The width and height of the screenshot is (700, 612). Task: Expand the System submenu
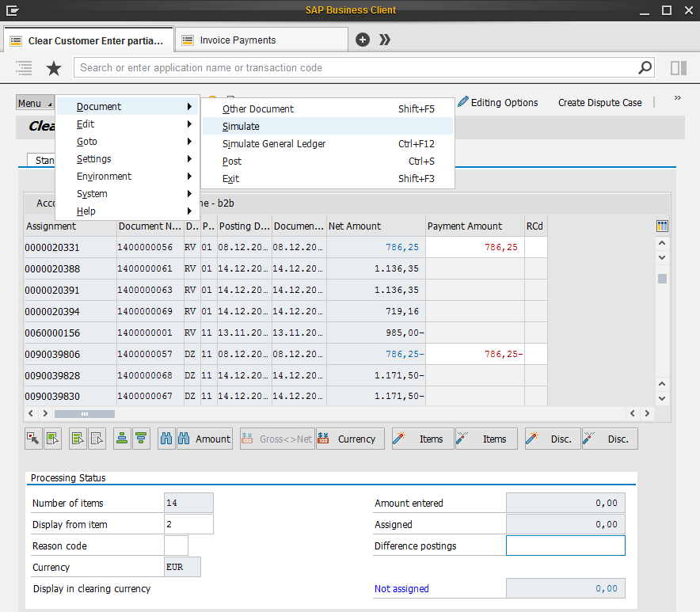(x=127, y=194)
